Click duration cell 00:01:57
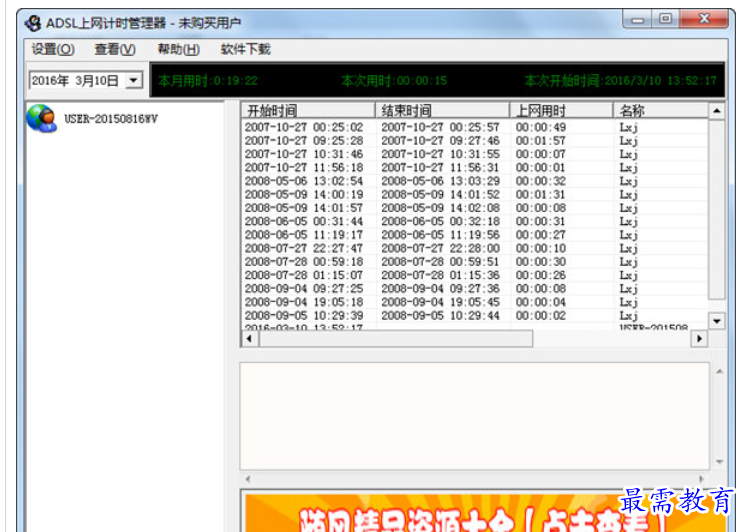The height and width of the screenshot is (532, 742). click(541, 141)
